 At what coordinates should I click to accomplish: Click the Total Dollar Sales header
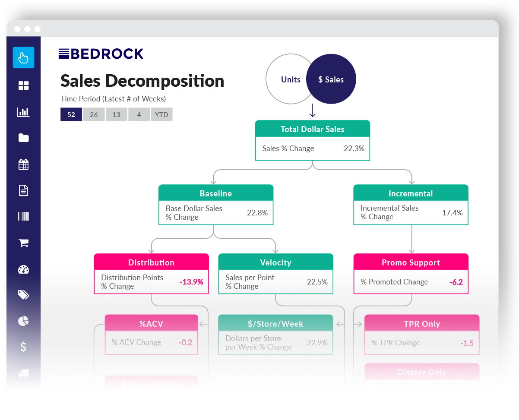[x=313, y=129]
